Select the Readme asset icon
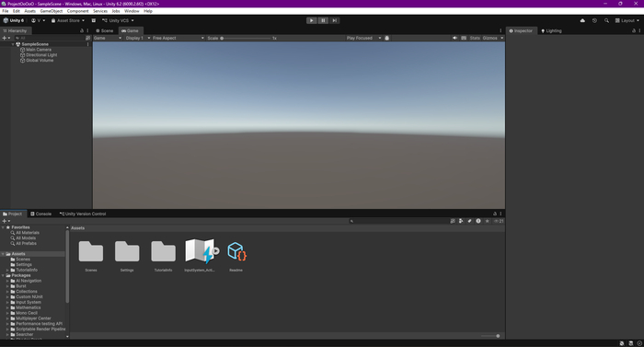 coord(236,251)
